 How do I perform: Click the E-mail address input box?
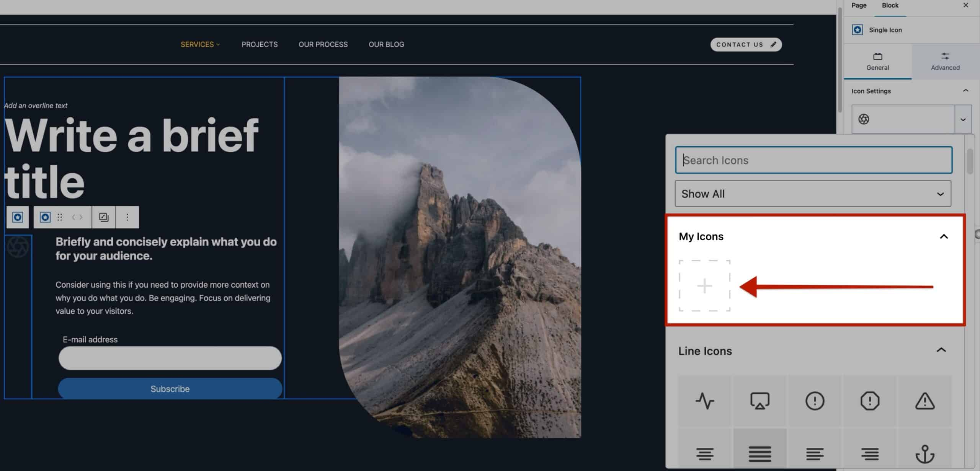[x=170, y=358]
